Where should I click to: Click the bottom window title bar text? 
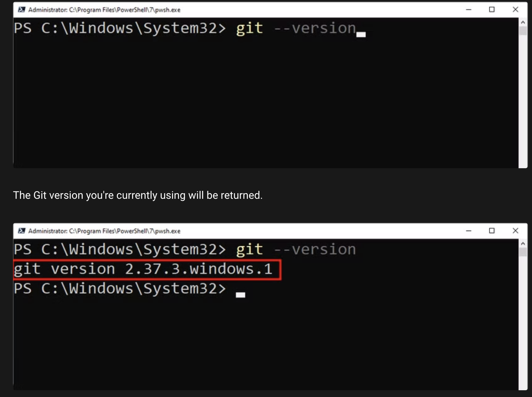(x=104, y=231)
